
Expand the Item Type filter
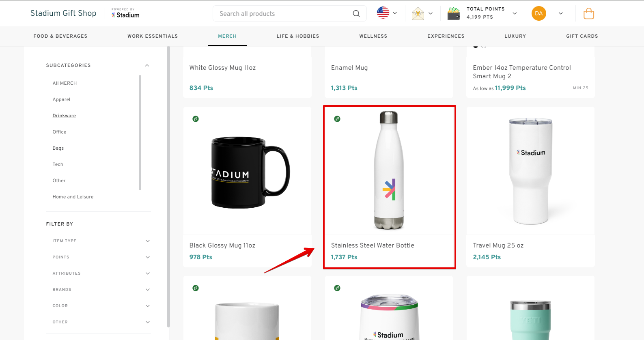[x=148, y=241]
